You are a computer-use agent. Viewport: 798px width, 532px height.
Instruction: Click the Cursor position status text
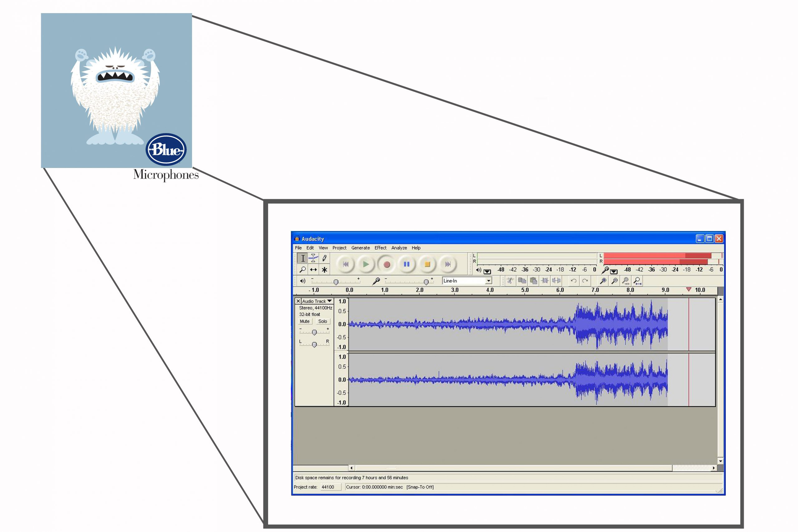coord(374,487)
